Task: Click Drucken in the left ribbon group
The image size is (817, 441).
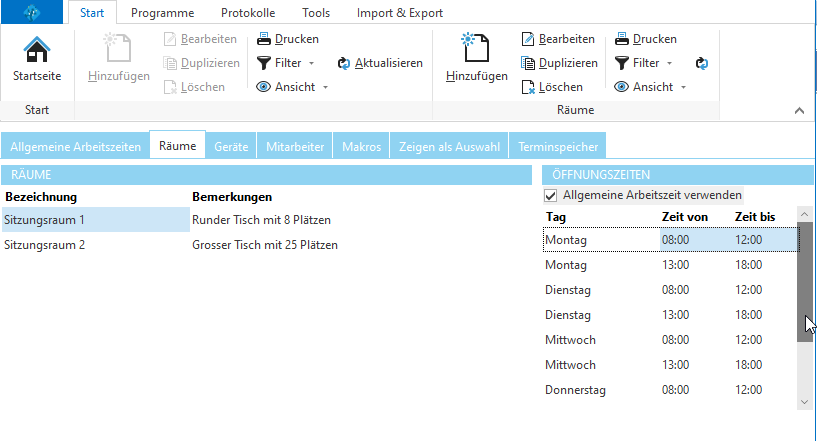Action: tap(288, 39)
